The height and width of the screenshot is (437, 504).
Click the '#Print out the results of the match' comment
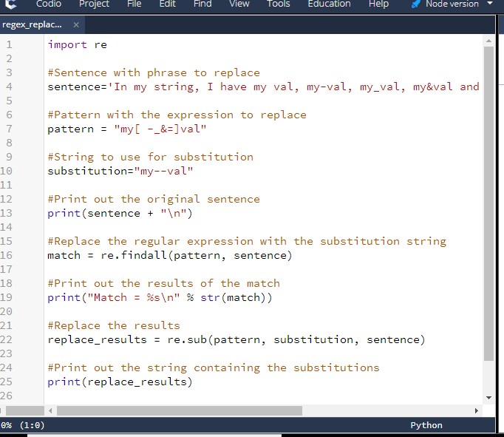tap(163, 284)
